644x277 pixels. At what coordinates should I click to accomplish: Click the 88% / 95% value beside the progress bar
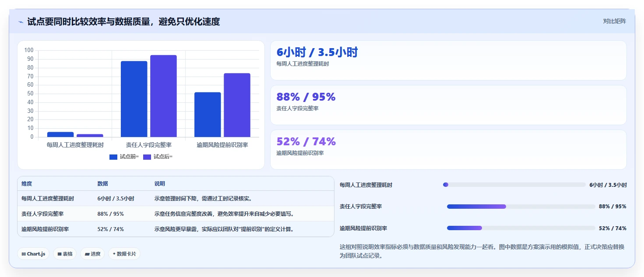[x=612, y=207]
